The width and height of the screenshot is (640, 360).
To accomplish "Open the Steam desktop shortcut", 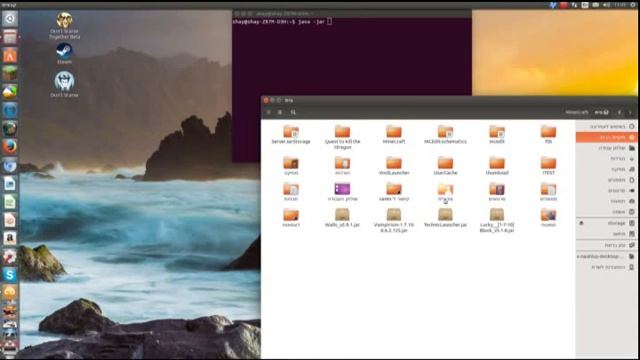I will pos(64,53).
